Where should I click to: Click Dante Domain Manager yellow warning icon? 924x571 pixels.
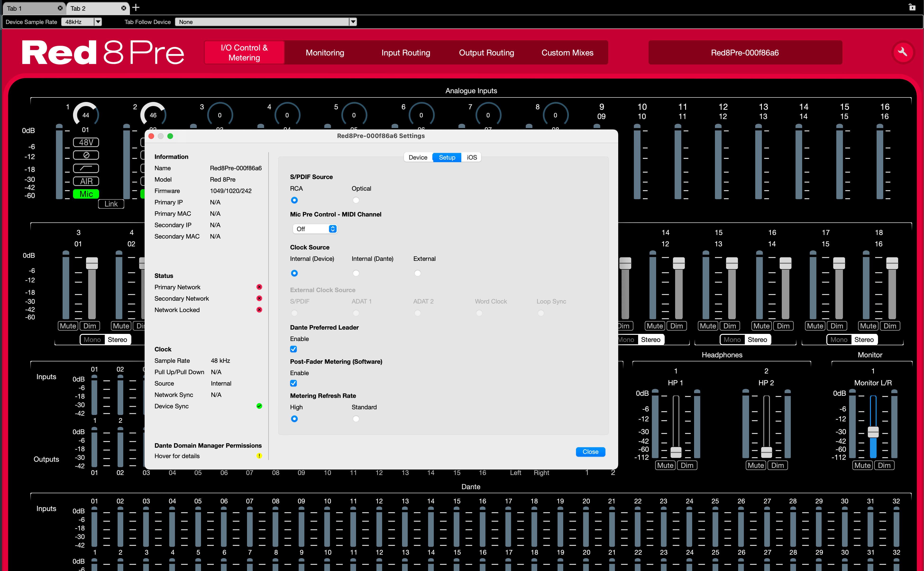coord(259,456)
